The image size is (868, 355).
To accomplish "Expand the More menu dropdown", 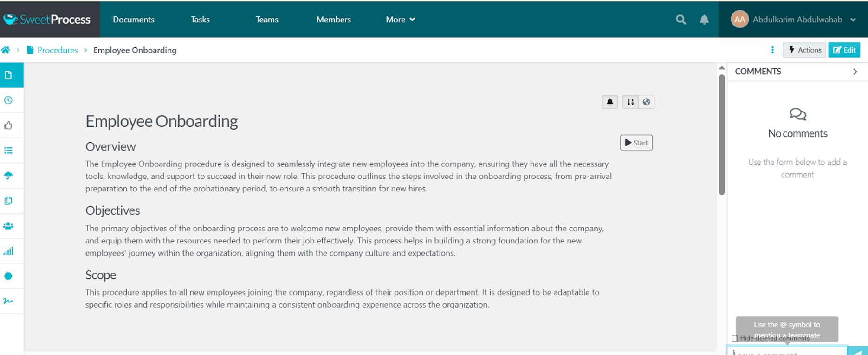I will click(401, 20).
